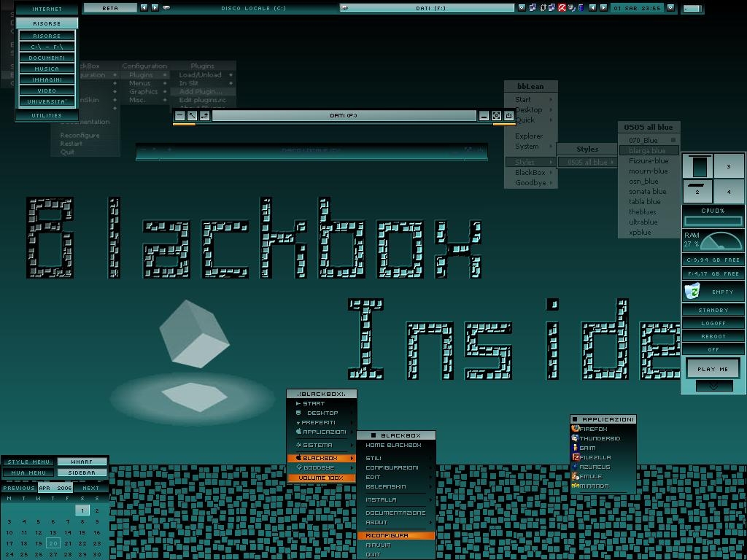Click the Off power button
The height and width of the screenshot is (560, 747).
[x=713, y=349]
